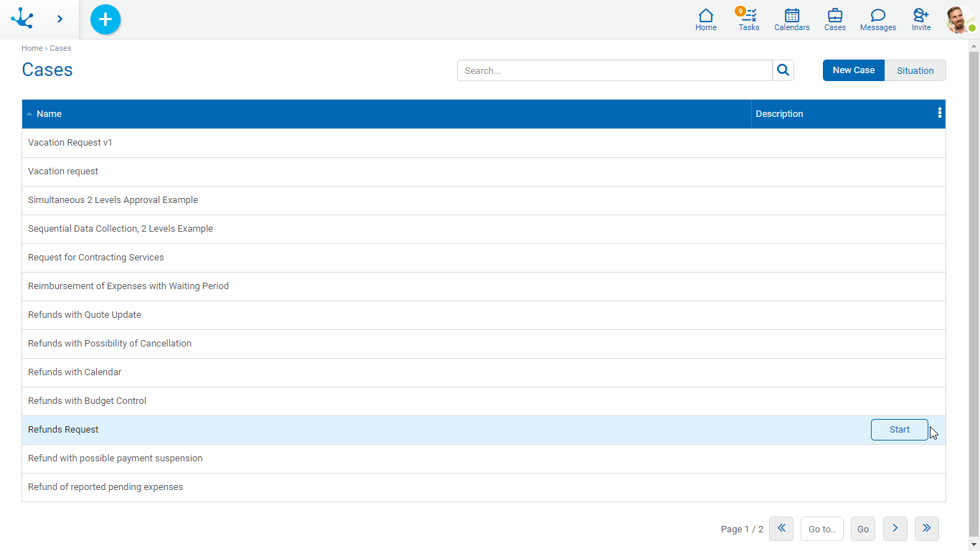The width and height of the screenshot is (980, 551).
Task: Click the Invite user icon
Action: (x=921, y=19)
